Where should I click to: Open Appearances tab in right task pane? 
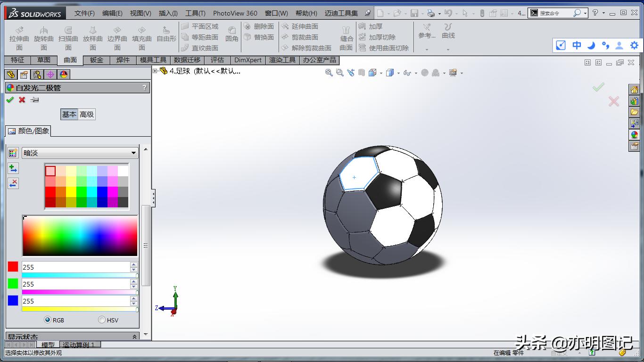click(634, 135)
